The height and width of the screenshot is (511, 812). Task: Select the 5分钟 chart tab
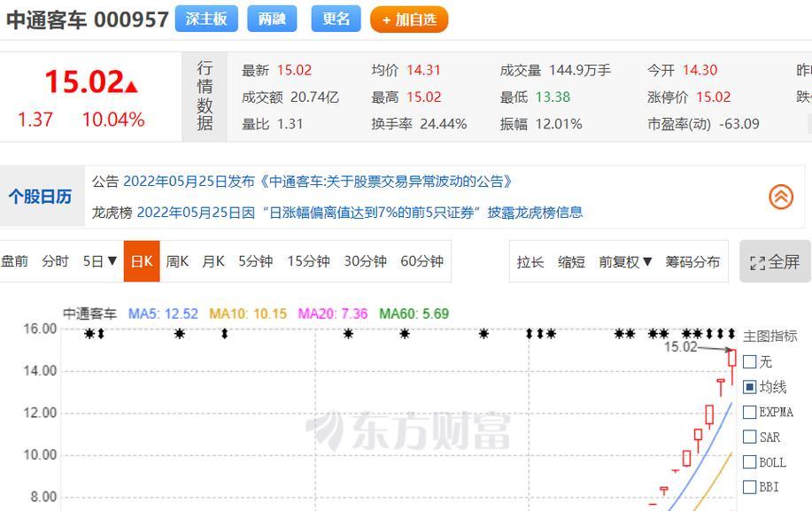pos(255,261)
